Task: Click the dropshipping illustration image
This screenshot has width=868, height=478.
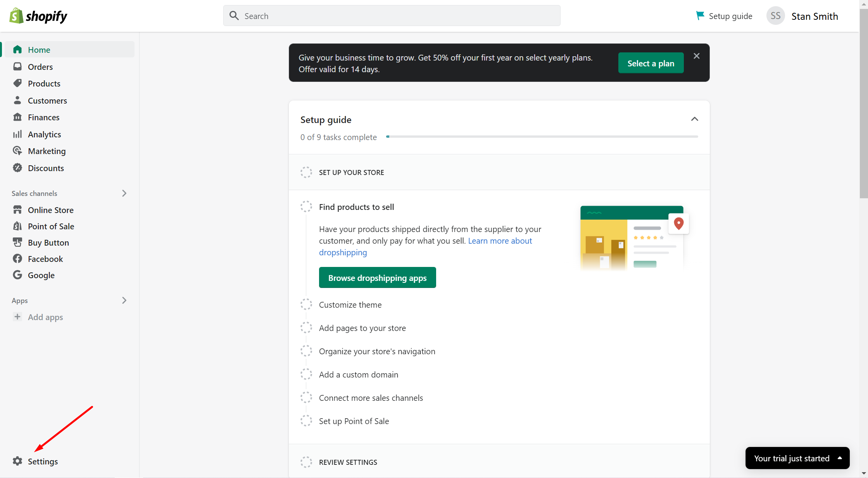Action: pyautogui.click(x=635, y=238)
